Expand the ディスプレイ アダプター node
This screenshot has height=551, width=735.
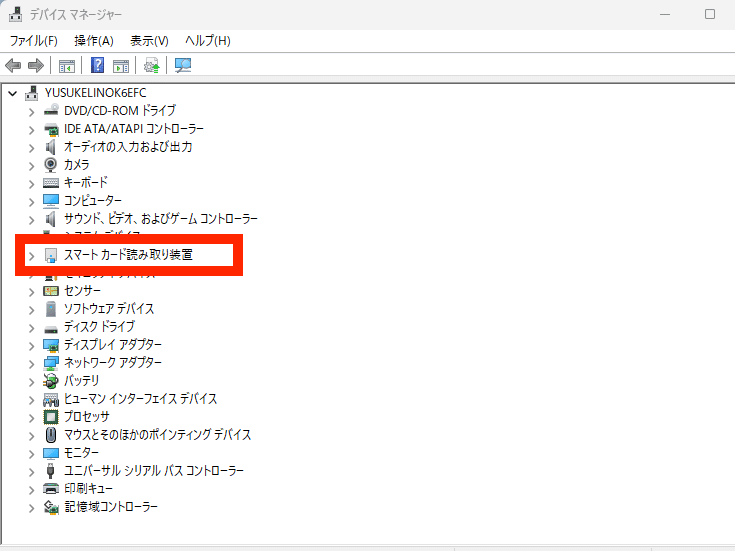31,346
